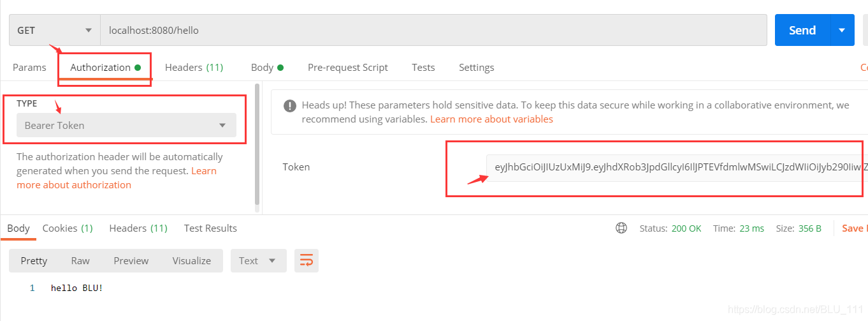868x321 pixels.
Task: Select the response Body tab
Action: point(18,228)
